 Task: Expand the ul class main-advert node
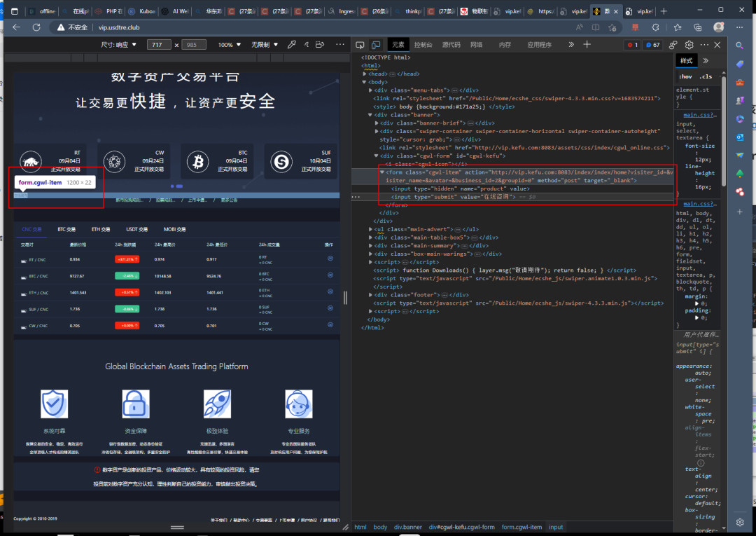coord(370,229)
